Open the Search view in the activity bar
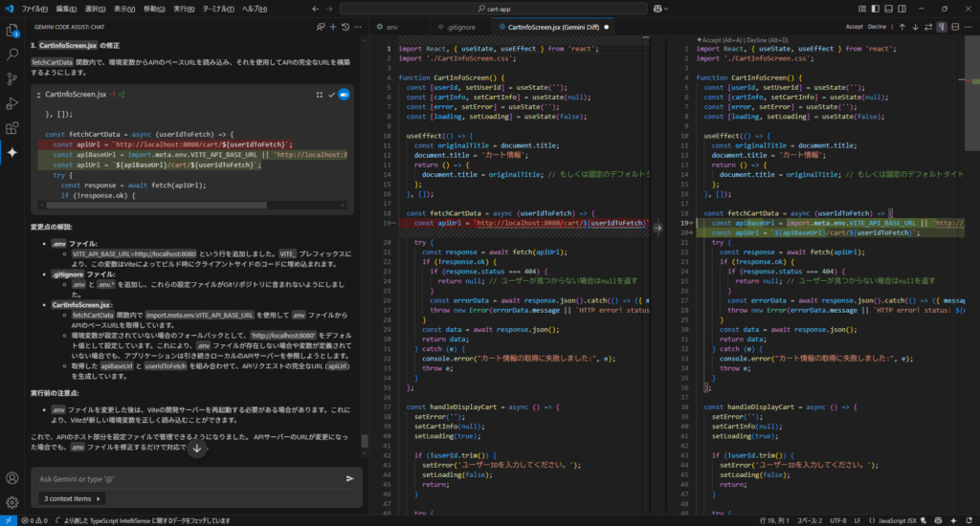The height and width of the screenshot is (526, 980). pyautogui.click(x=11, y=55)
